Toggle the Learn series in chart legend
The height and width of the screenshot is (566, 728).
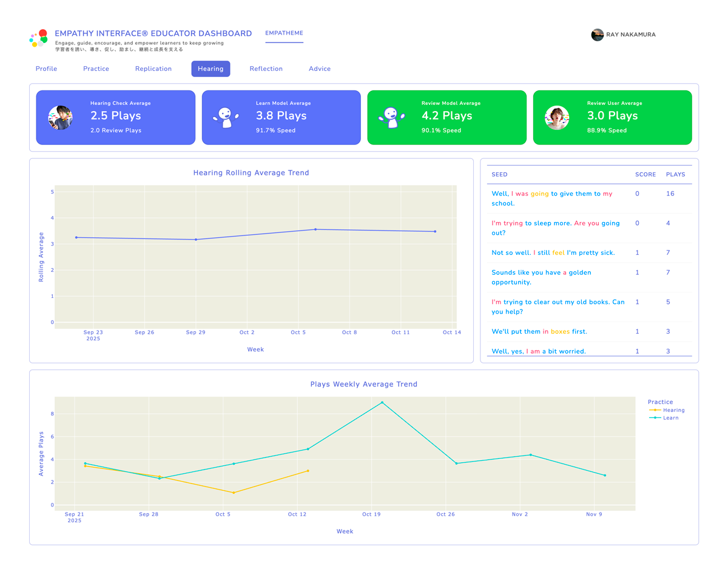click(x=670, y=418)
